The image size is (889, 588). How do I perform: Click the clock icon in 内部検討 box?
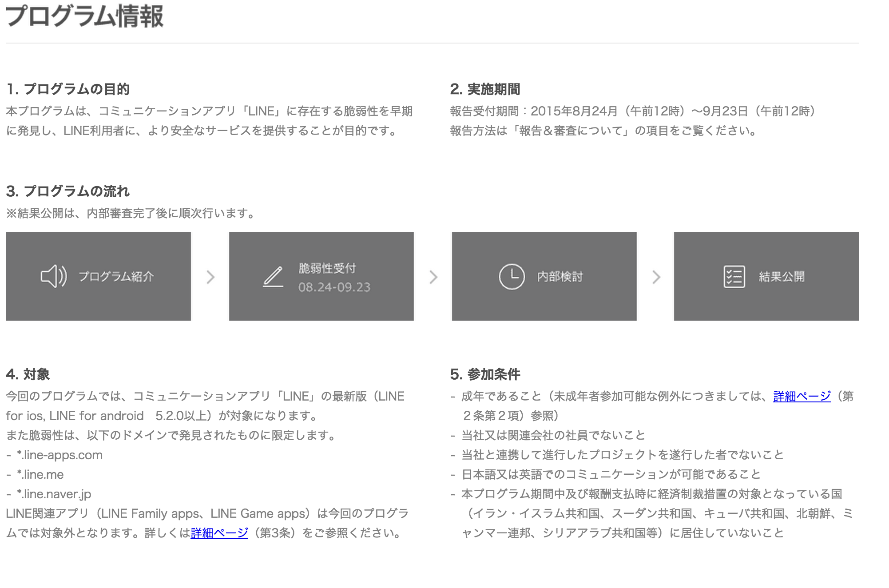512,277
